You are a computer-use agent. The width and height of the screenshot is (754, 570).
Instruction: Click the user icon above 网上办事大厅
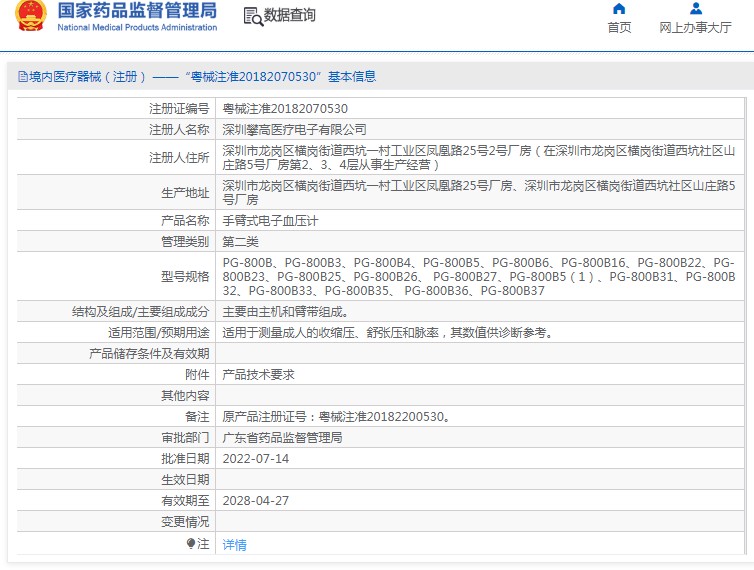[x=695, y=9]
